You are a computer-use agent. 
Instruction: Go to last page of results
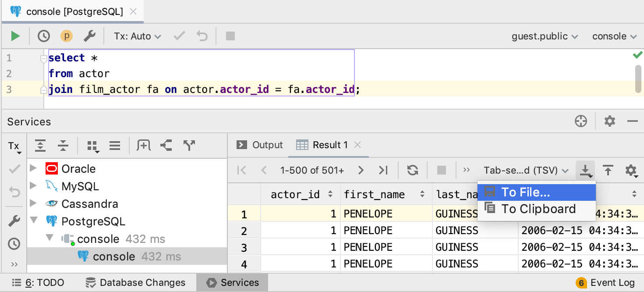383,170
